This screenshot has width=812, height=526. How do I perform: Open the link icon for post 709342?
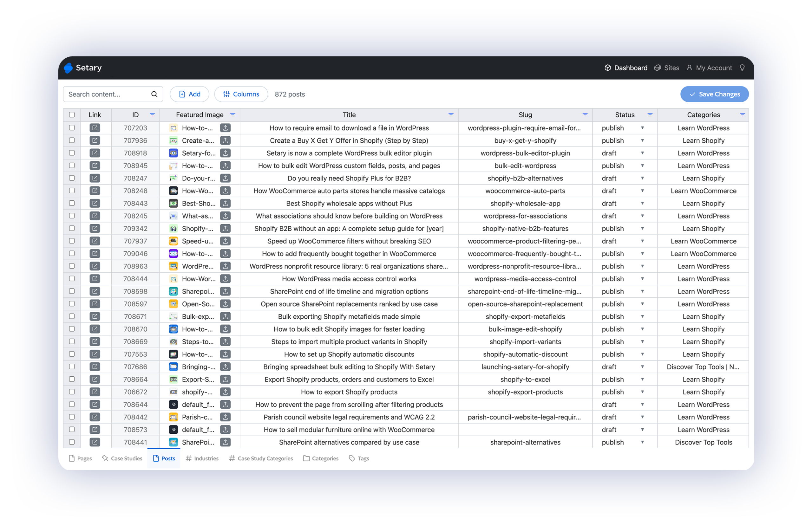point(95,229)
